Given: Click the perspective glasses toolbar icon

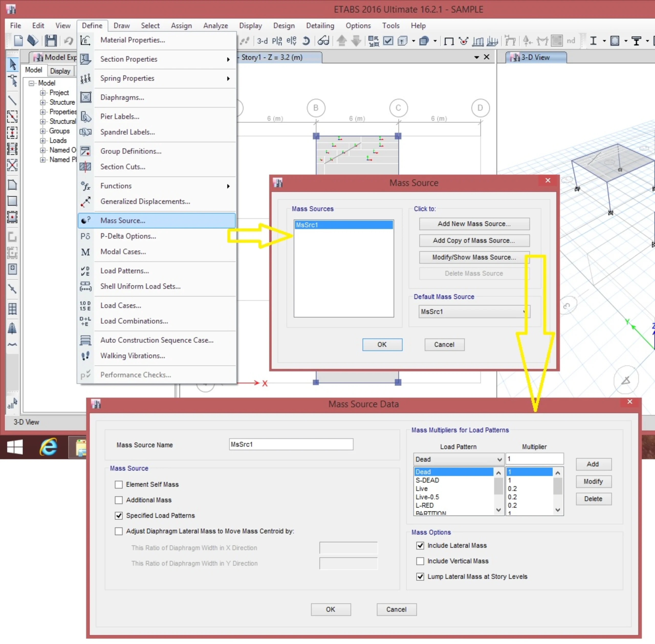Looking at the screenshot, I should tap(323, 41).
